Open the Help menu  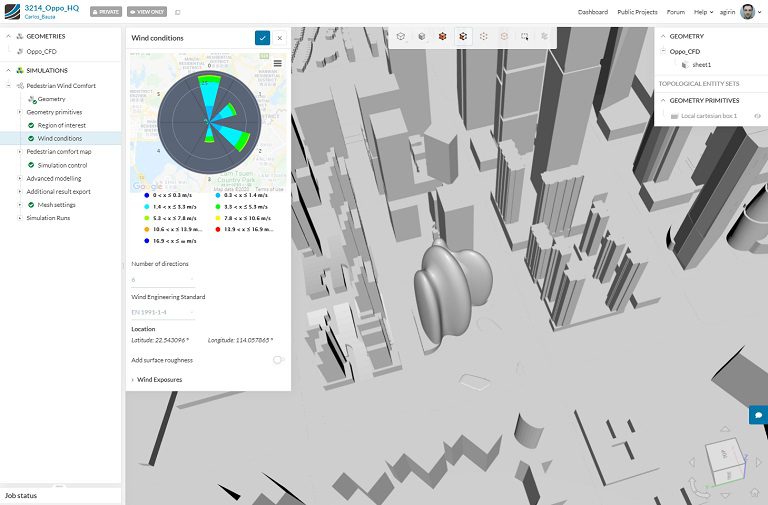pyautogui.click(x=704, y=12)
